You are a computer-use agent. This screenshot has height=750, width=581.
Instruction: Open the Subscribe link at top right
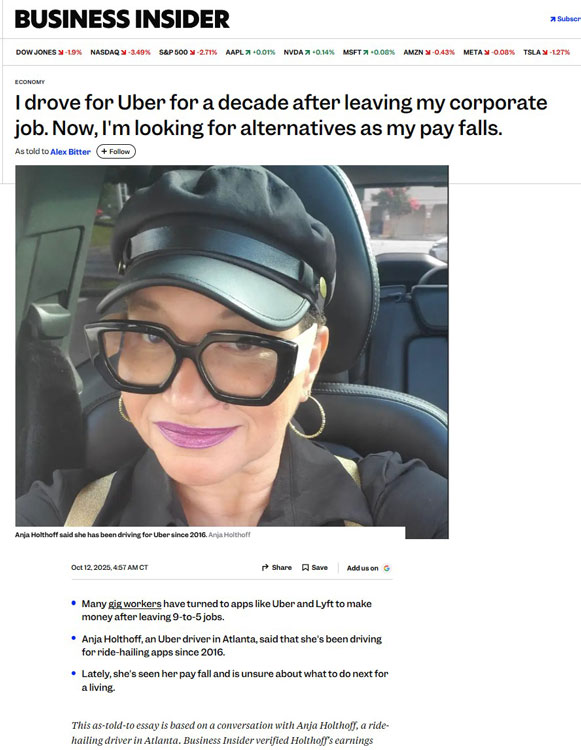click(x=565, y=19)
